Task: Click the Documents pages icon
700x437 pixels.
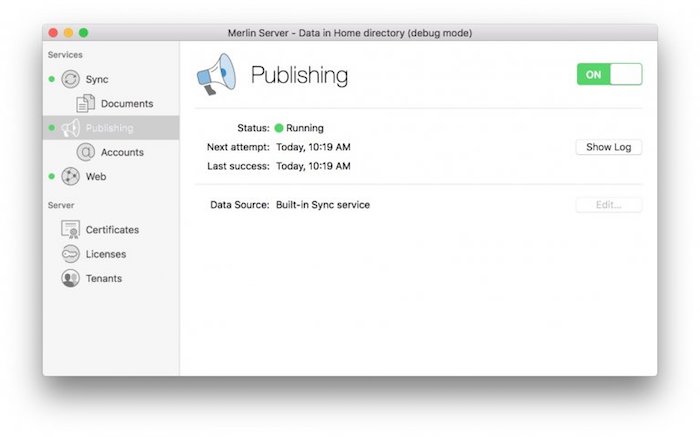Action: pos(85,103)
